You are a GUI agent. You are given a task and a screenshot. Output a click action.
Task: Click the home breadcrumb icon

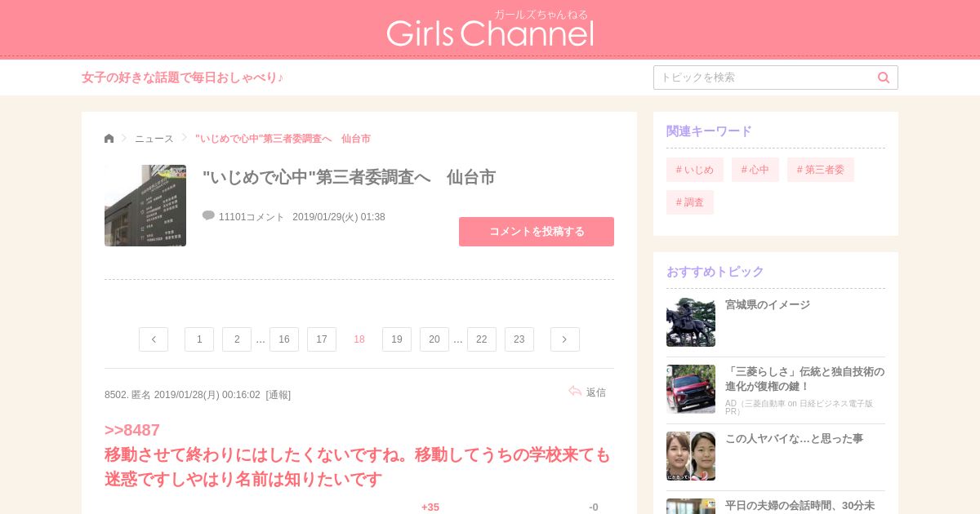[109, 139]
